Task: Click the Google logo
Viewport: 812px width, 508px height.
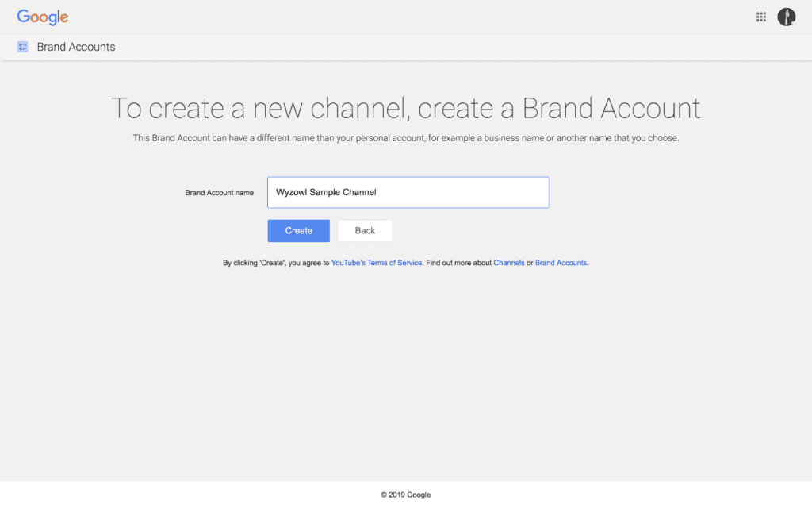Action: point(43,17)
